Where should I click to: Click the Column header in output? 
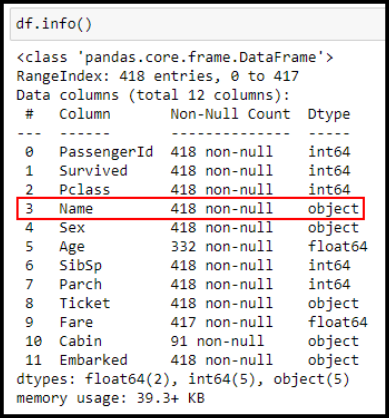pyautogui.click(x=85, y=114)
